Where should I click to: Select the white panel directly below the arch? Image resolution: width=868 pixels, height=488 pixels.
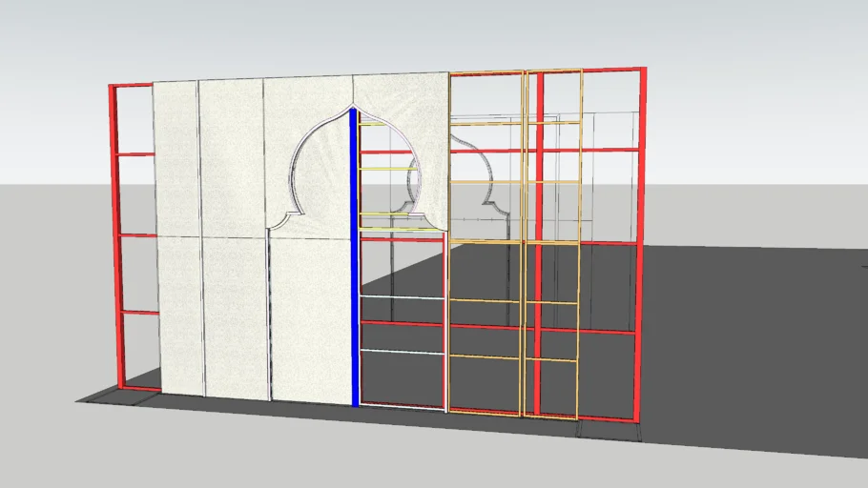pyautogui.click(x=310, y=315)
